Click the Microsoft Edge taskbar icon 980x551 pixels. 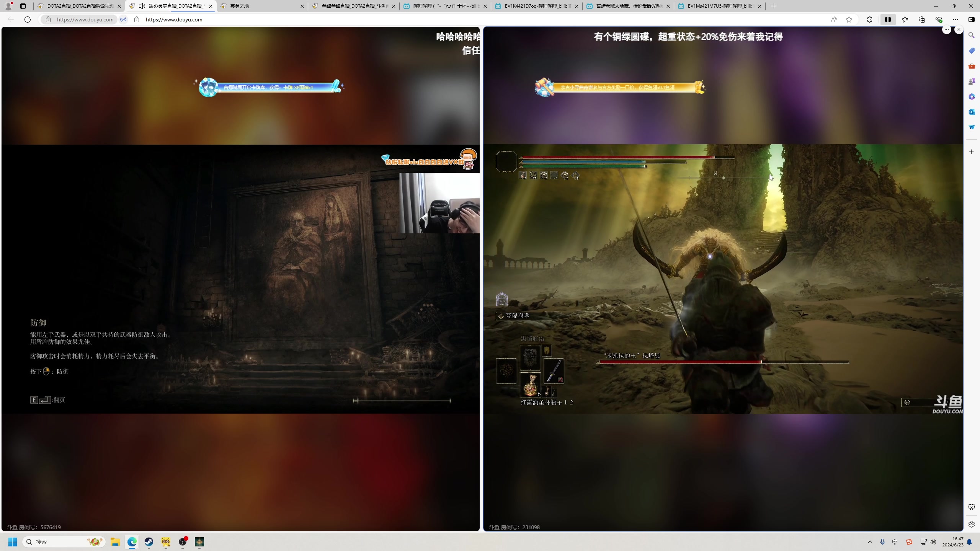(x=132, y=542)
